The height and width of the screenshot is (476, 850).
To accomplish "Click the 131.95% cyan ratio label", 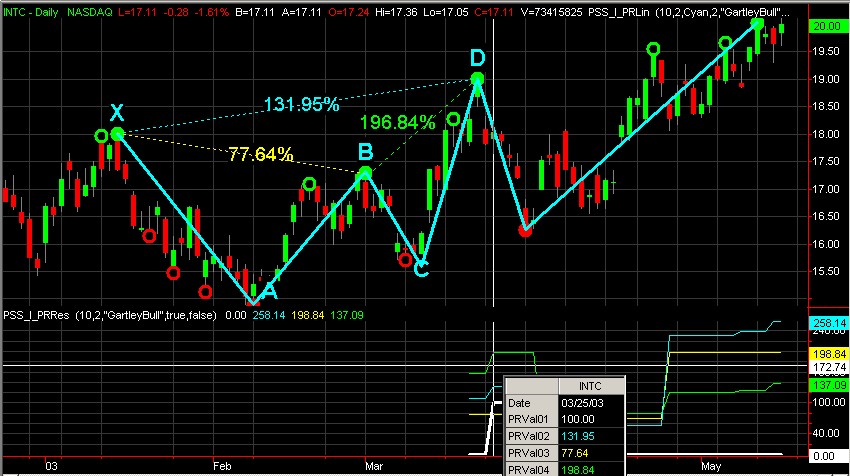I will point(301,104).
